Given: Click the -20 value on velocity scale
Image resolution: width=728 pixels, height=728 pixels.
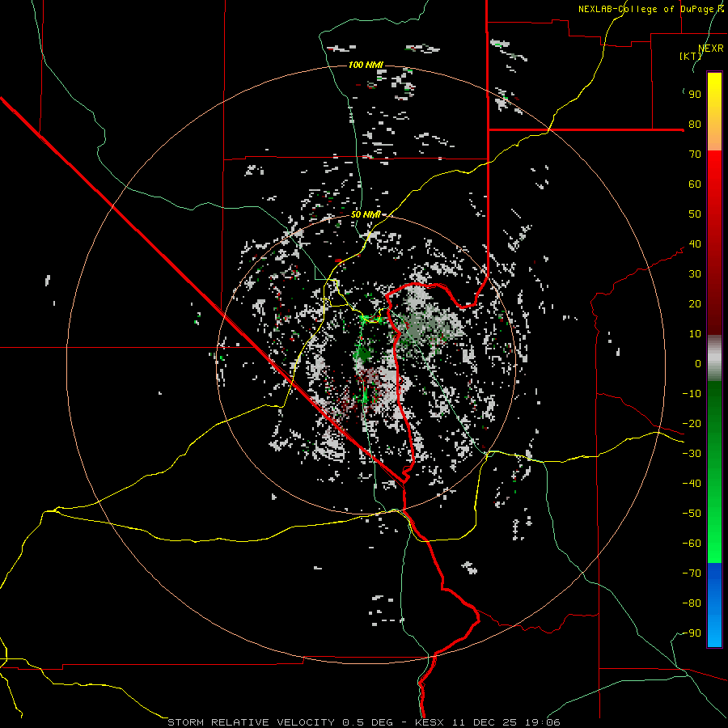Looking at the screenshot, I should [x=692, y=424].
